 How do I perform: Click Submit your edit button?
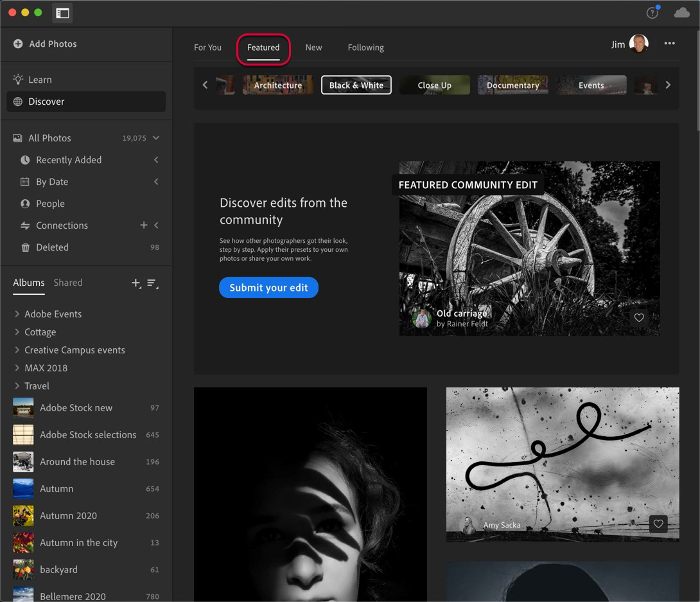pyautogui.click(x=268, y=288)
